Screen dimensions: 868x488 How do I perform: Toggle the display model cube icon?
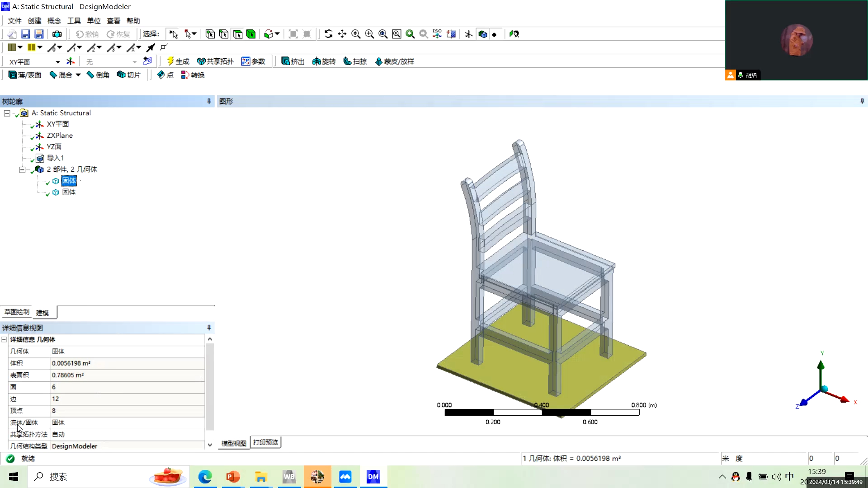point(483,34)
